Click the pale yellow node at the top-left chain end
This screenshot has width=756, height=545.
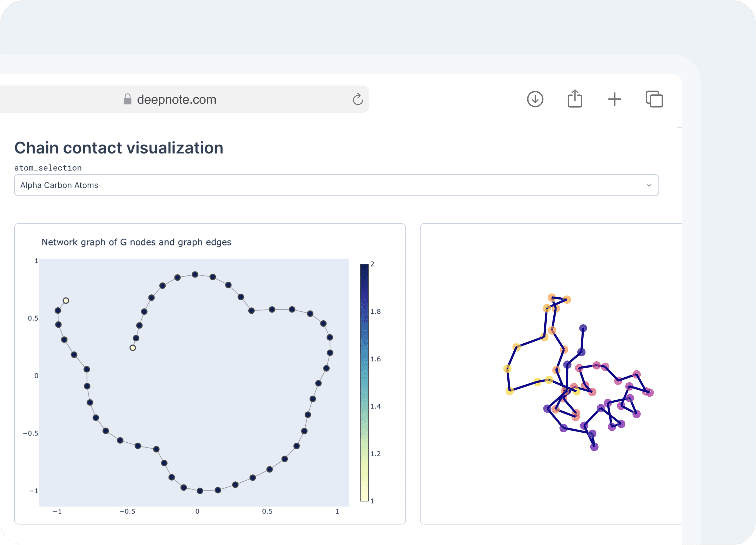(66, 300)
